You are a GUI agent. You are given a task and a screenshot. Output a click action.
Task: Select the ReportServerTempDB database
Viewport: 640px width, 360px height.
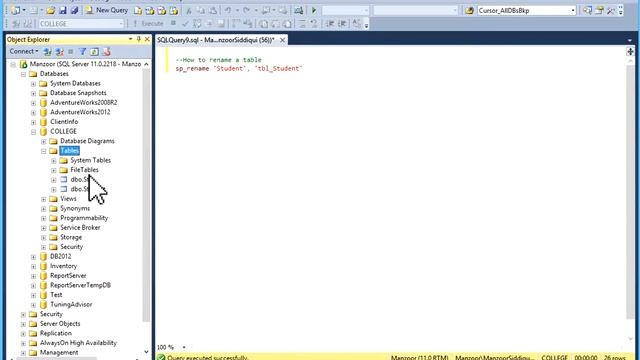[x=80, y=285]
